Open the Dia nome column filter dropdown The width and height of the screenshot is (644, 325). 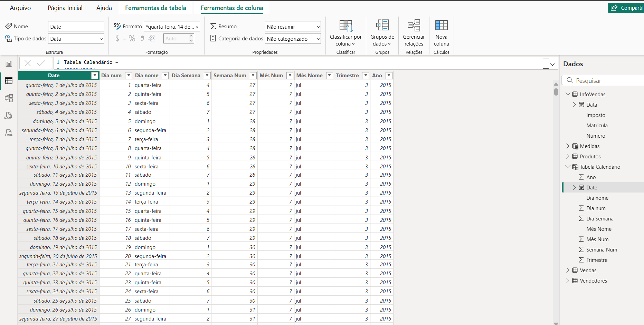click(x=165, y=75)
